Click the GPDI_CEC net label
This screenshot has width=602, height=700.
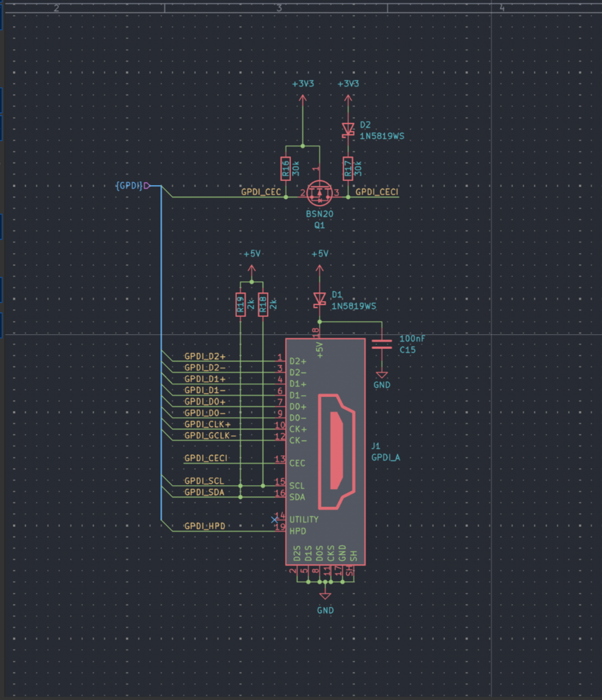click(261, 192)
